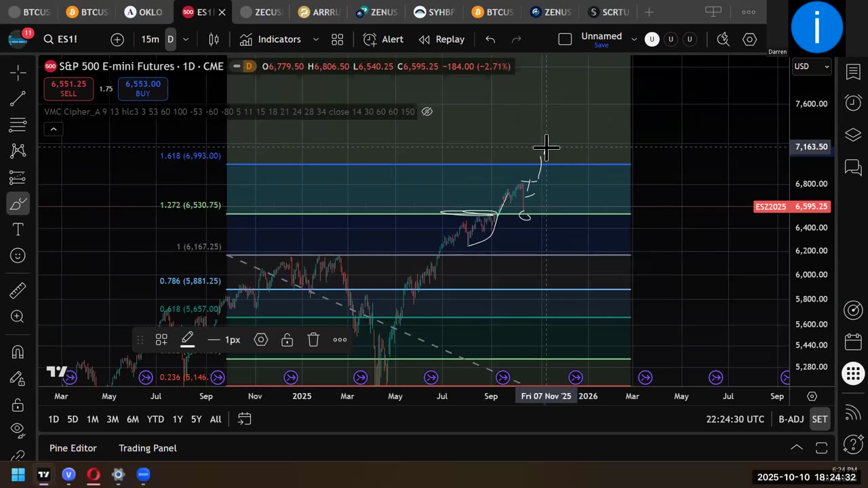
Task: Collapse the indicator legend chevron
Action: coord(54,129)
